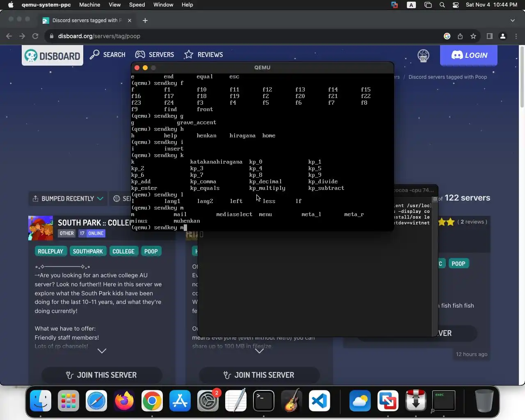Go back with Chrome back arrow

[x=9, y=36]
